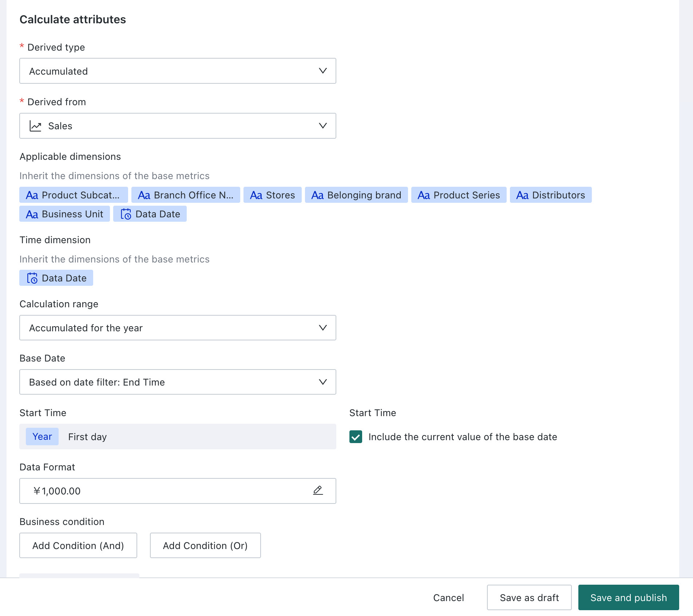
Task: Click the Derived from label
Action: (x=57, y=102)
